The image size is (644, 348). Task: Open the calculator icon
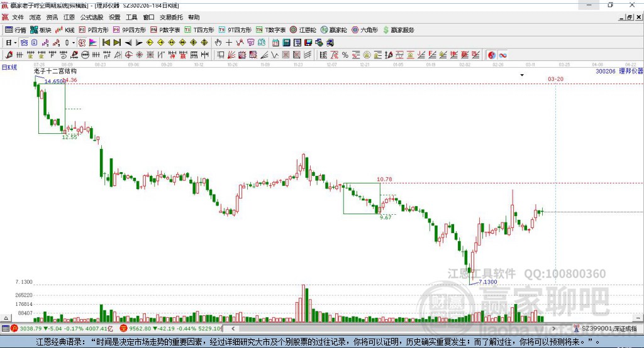286,43
